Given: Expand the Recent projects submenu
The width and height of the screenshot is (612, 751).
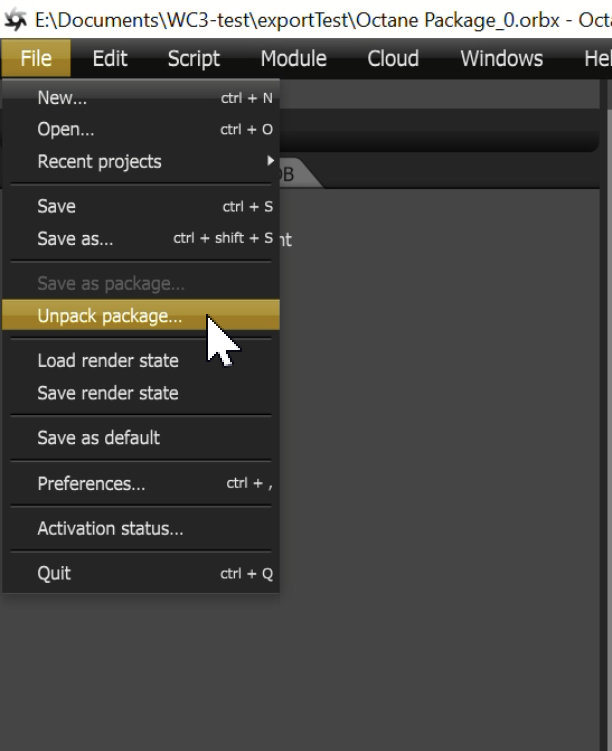Looking at the screenshot, I should pos(99,161).
